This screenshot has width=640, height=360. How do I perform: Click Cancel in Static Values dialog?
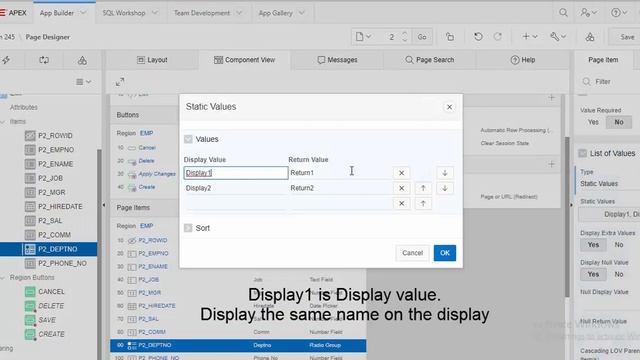click(412, 253)
